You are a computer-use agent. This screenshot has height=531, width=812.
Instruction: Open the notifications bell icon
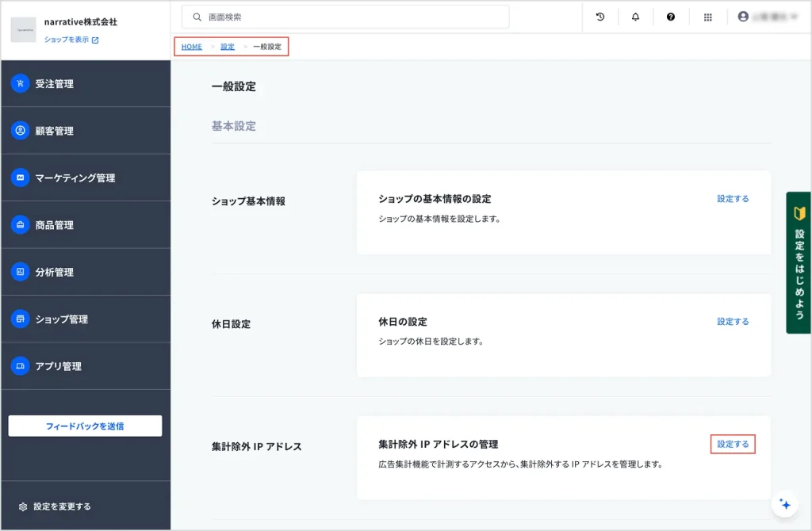click(635, 17)
